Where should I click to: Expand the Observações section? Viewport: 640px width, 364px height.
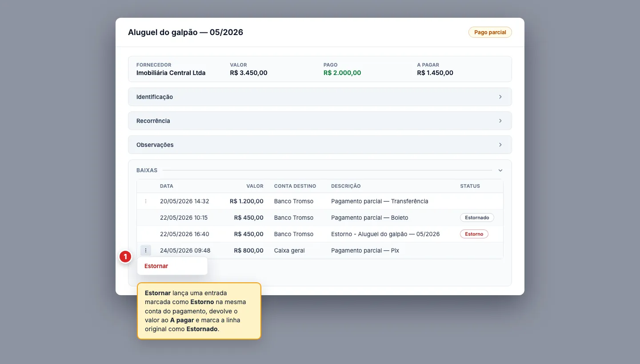coord(320,145)
